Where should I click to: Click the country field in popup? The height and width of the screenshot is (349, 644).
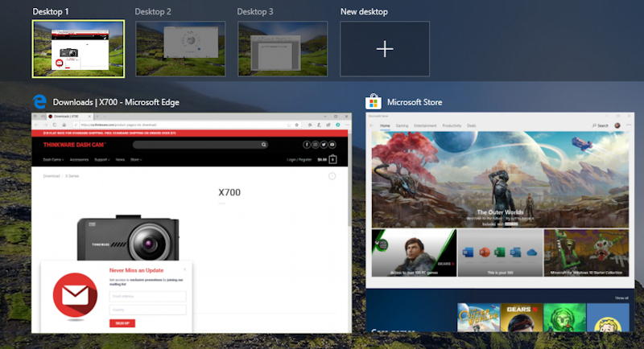click(147, 310)
